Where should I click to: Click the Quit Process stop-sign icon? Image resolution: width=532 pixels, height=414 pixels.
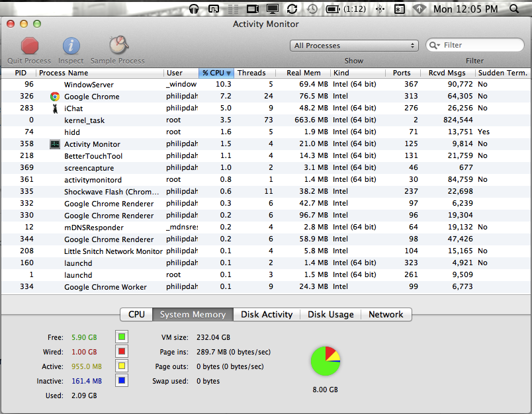click(30, 46)
